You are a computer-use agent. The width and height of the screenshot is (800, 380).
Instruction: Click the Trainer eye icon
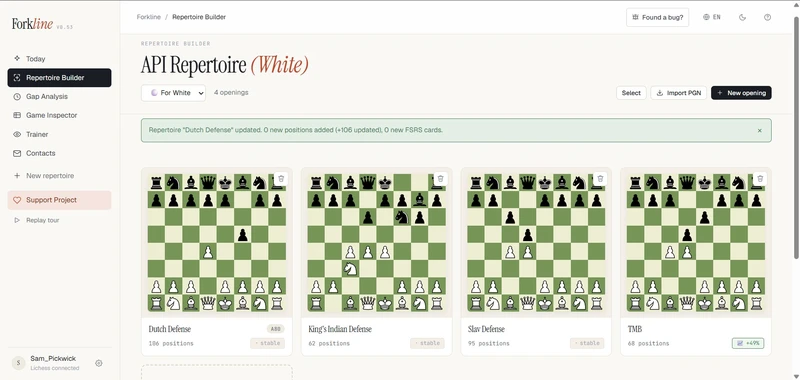pyautogui.click(x=17, y=134)
